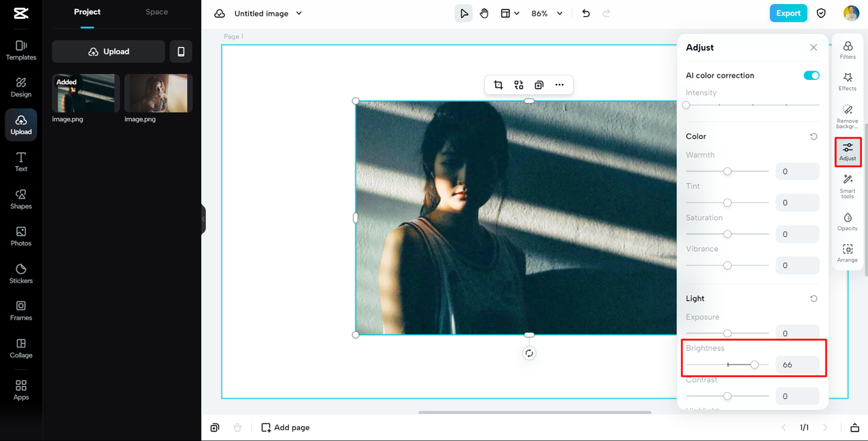Viewport: 868px width, 441px height.
Task: Select the Crop tool above the image
Action: pyautogui.click(x=500, y=85)
